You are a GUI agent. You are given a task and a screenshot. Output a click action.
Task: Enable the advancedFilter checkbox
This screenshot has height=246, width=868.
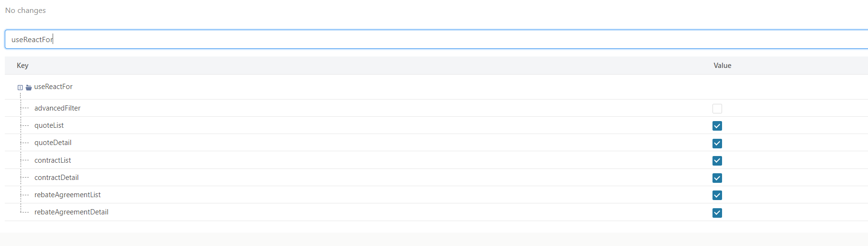click(x=717, y=109)
